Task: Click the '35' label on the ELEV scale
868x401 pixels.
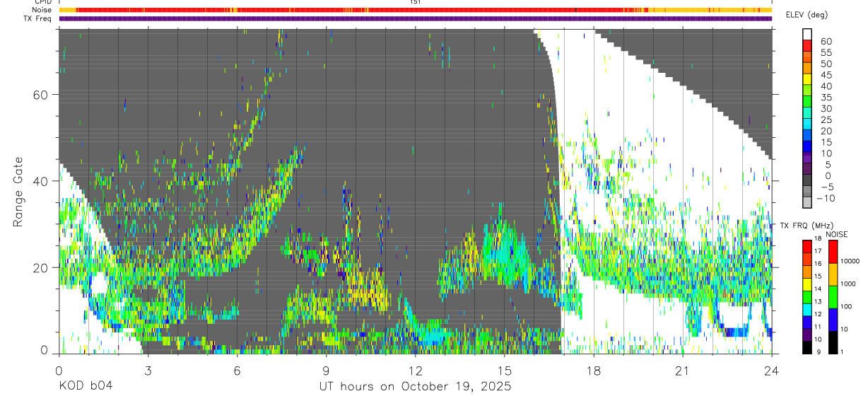Action: pyautogui.click(x=825, y=98)
